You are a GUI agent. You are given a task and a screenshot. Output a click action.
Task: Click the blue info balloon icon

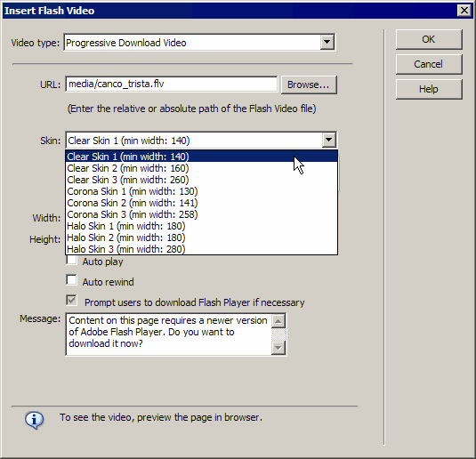(34, 420)
